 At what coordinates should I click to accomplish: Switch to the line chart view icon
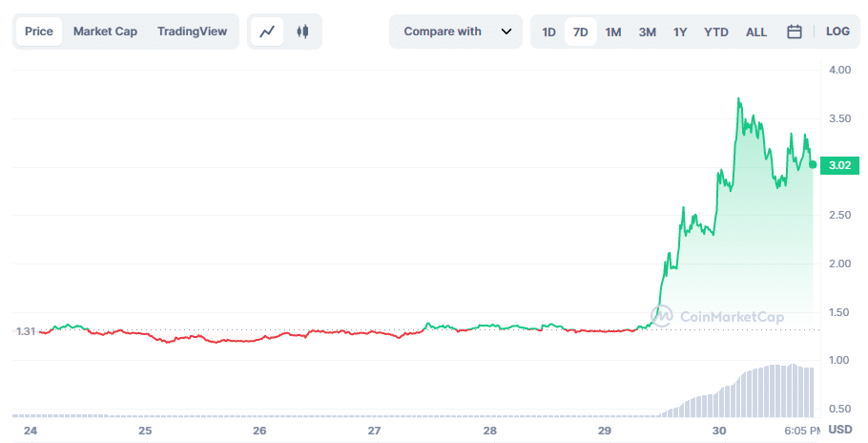pos(267,32)
